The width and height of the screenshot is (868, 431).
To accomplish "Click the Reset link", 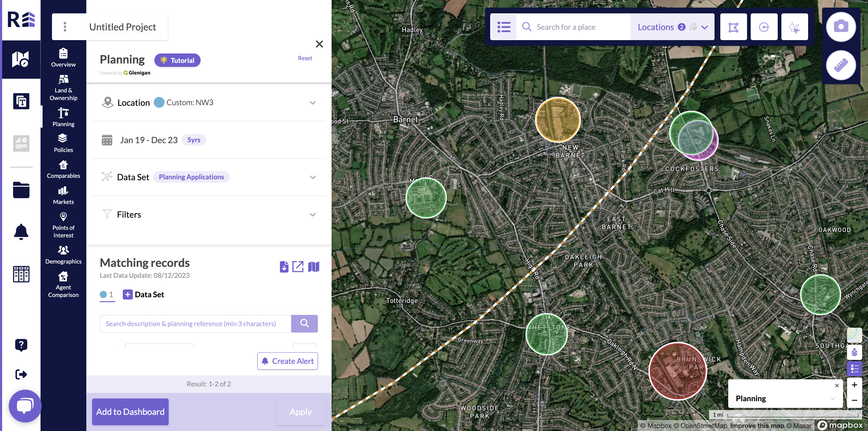I will (x=305, y=58).
